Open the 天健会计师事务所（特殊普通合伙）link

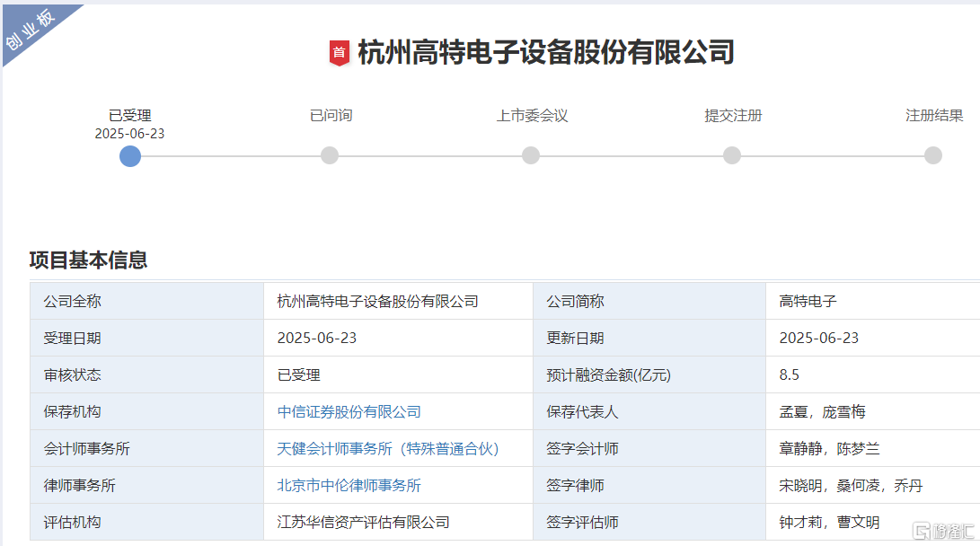(387, 448)
